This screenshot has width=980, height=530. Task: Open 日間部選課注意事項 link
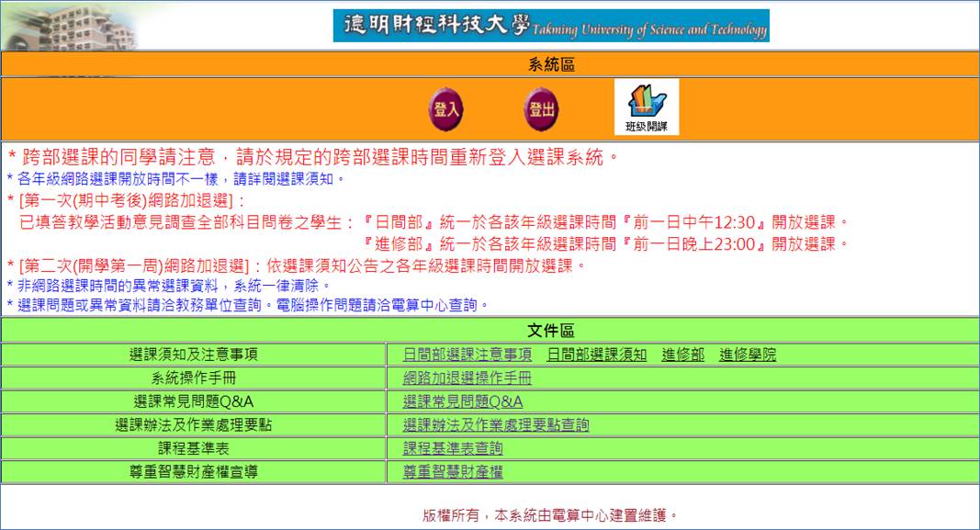pyautogui.click(x=467, y=355)
